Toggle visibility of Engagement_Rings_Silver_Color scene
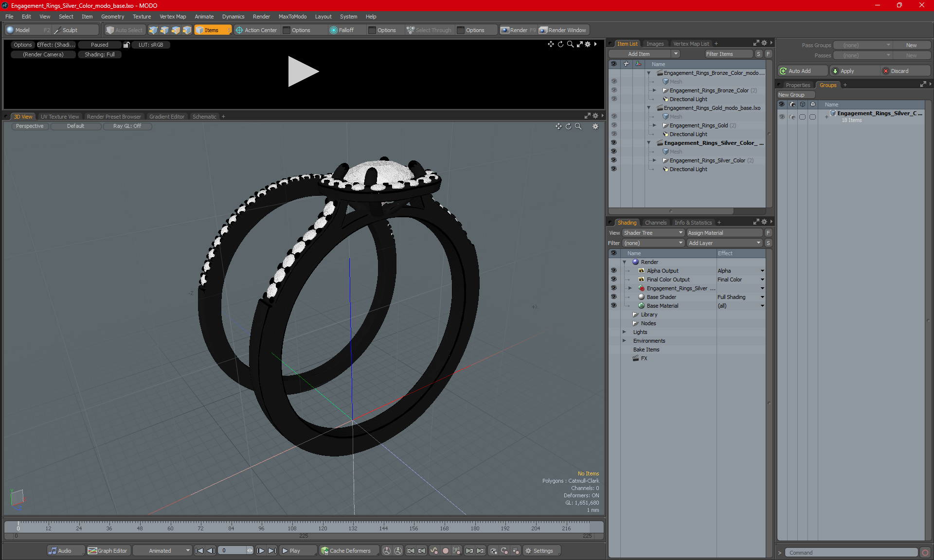Screen dimensions: 934x560 click(613, 143)
